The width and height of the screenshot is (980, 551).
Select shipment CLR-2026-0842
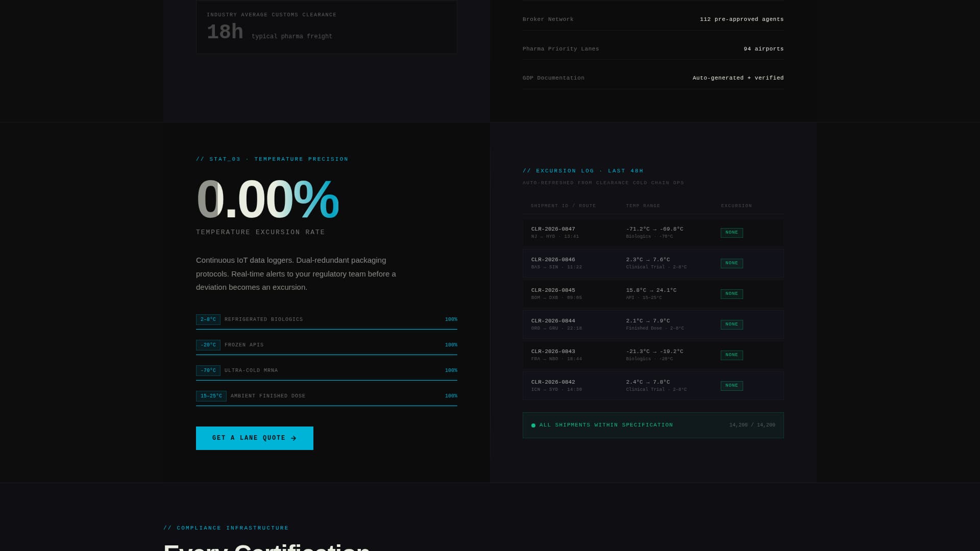coord(653,386)
